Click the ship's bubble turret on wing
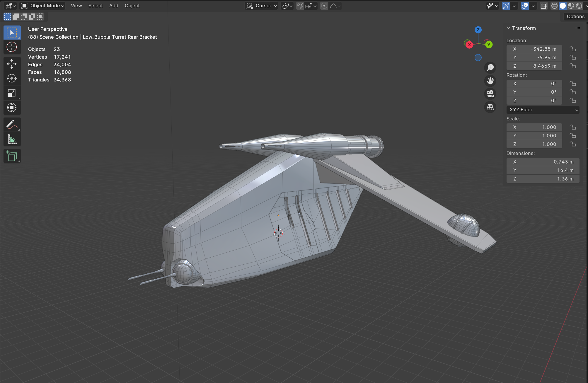588x383 pixels. point(464,225)
